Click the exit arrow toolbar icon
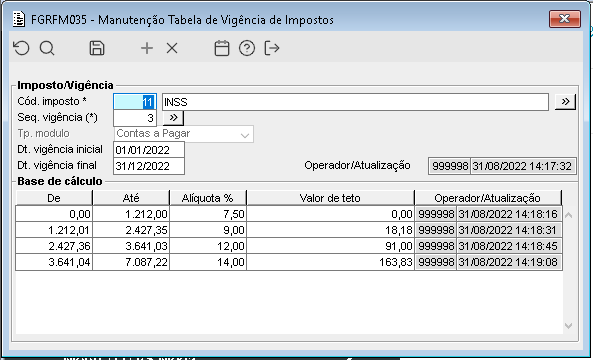This screenshot has width=593, height=360. (272, 48)
